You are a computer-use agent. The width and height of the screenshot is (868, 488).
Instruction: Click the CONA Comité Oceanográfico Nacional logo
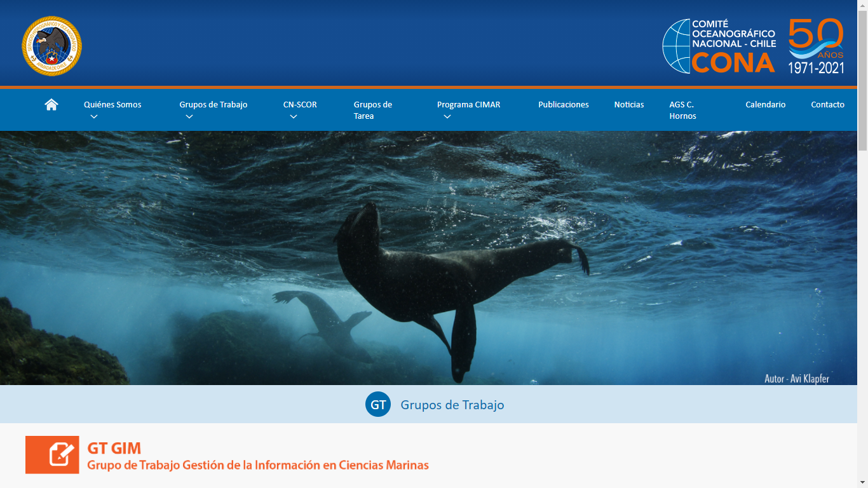pos(719,46)
